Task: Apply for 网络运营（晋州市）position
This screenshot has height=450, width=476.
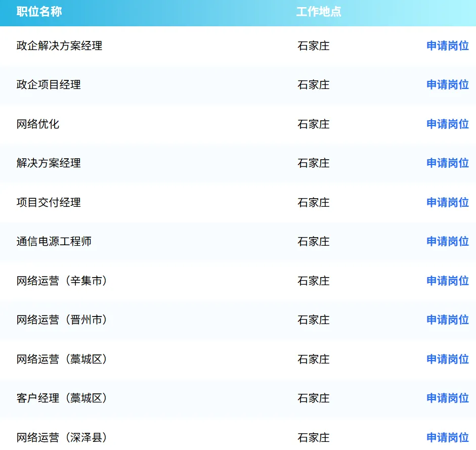Action: [448, 320]
